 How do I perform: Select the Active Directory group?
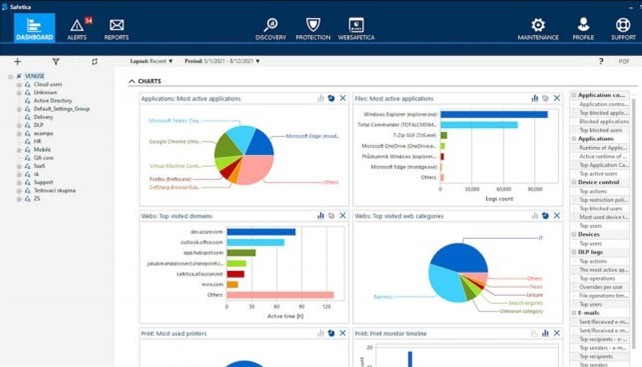[53, 100]
